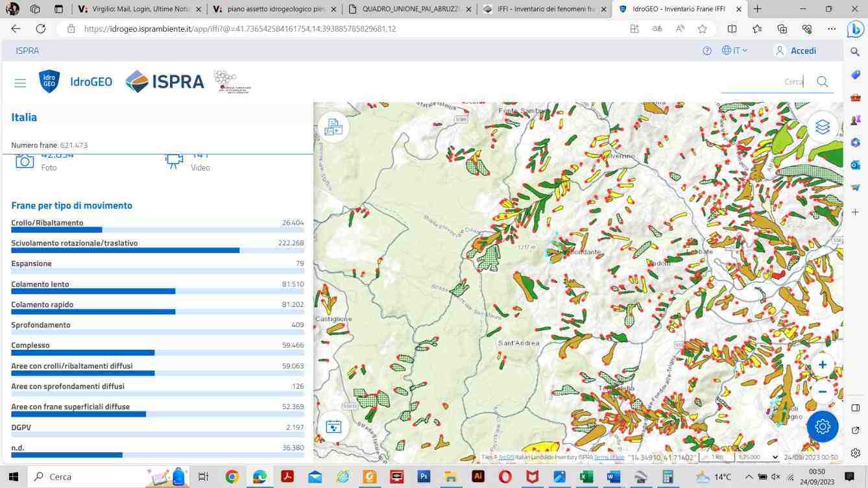The height and width of the screenshot is (488, 868).
Task: Expand the 1:25,000 map scale dropdown
Action: (x=757, y=457)
